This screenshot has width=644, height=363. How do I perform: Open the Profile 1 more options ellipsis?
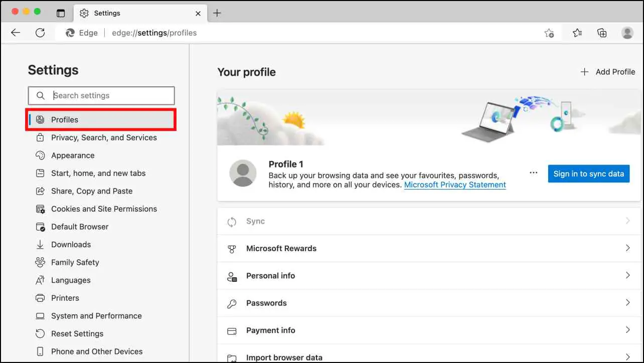[534, 173]
